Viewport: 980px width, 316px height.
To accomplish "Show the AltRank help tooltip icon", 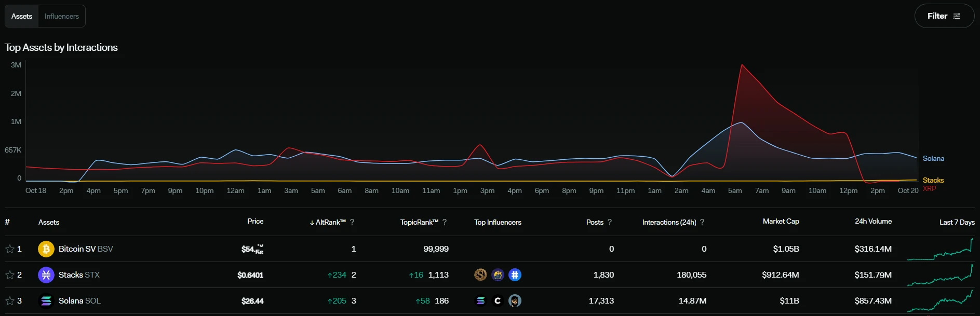I will click(x=352, y=222).
